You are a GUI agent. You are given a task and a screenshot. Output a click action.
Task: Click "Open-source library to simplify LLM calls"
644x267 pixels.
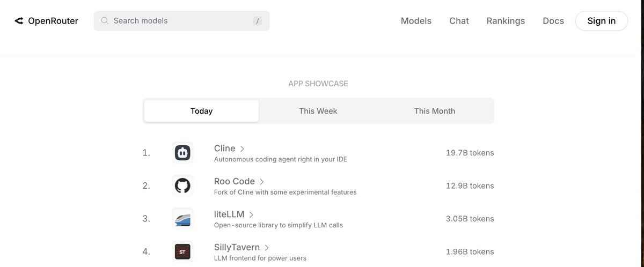coord(278,225)
